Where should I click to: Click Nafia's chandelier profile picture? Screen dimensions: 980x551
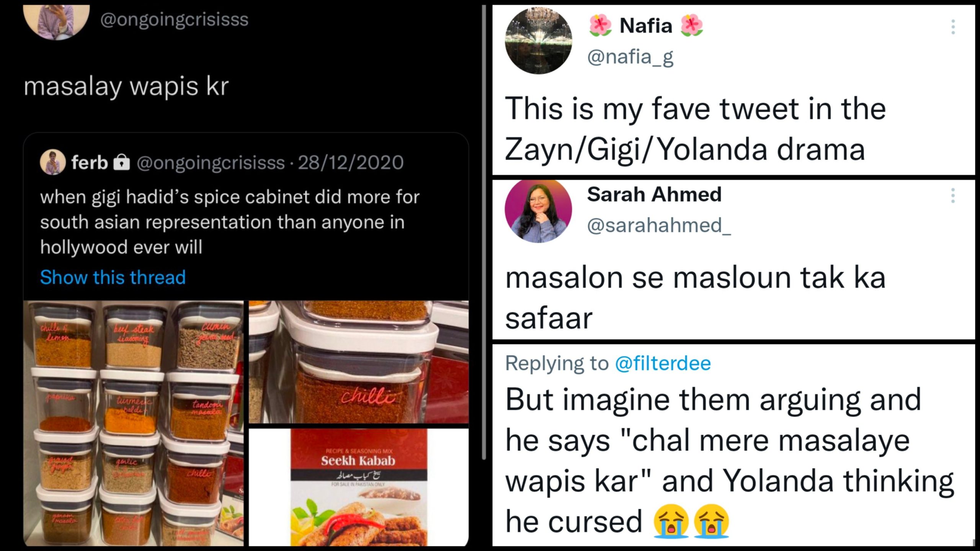(x=538, y=41)
